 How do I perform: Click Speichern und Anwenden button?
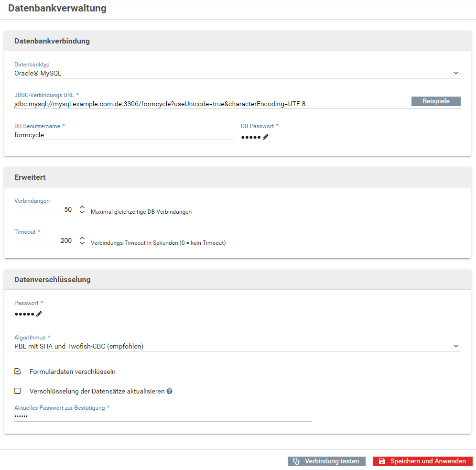[x=422, y=461]
